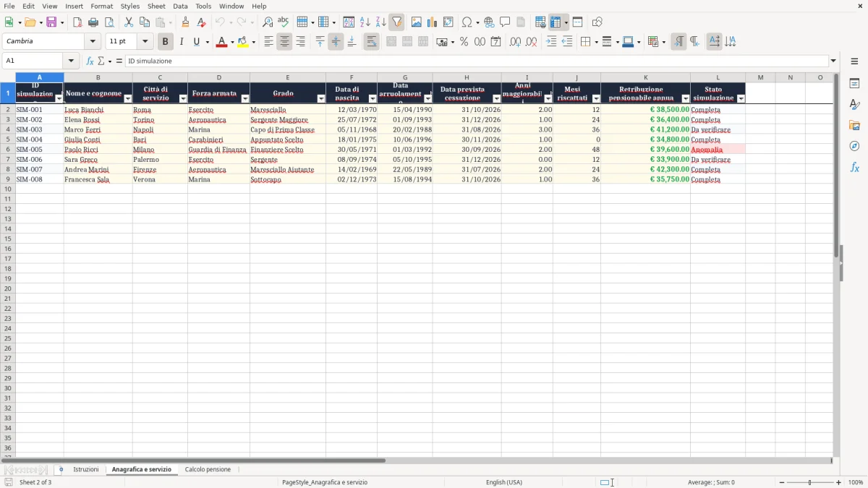Viewport: 868px width, 488px height.
Task: Toggle Bold formatting
Action: (x=166, y=42)
